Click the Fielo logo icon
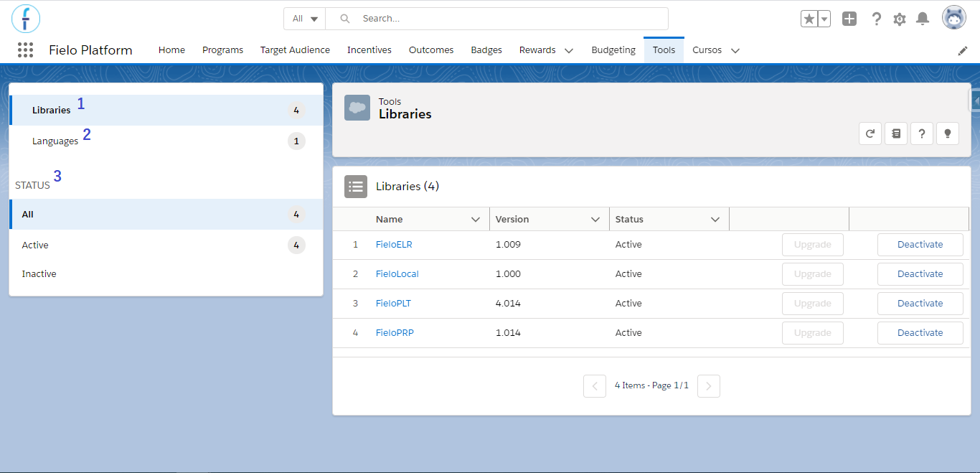Image resolution: width=980 pixels, height=473 pixels. (26, 18)
